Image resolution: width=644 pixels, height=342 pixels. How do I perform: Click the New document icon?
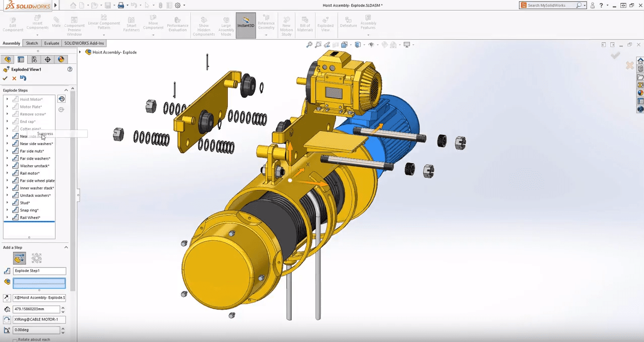point(82,5)
